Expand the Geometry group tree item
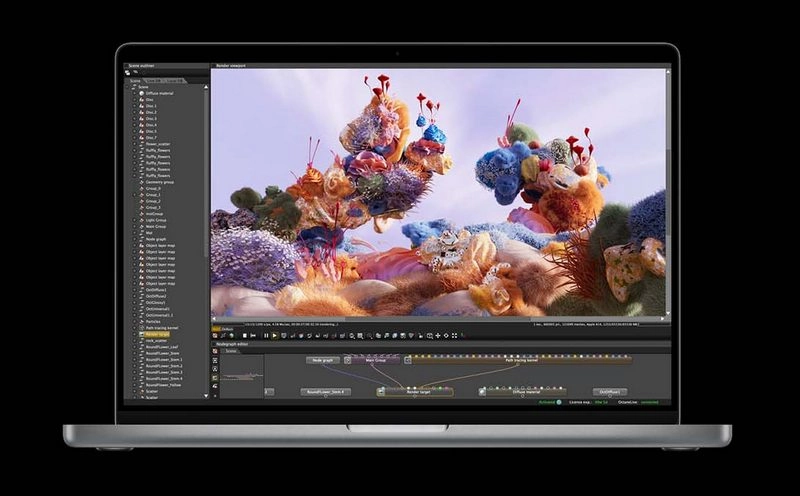Image resolution: width=800 pixels, height=496 pixels. coord(135,182)
